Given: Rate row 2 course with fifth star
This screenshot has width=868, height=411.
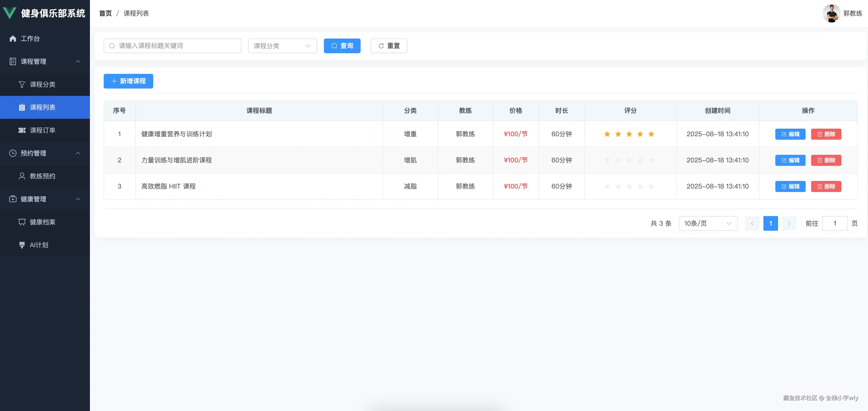Looking at the screenshot, I should (x=651, y=160).
